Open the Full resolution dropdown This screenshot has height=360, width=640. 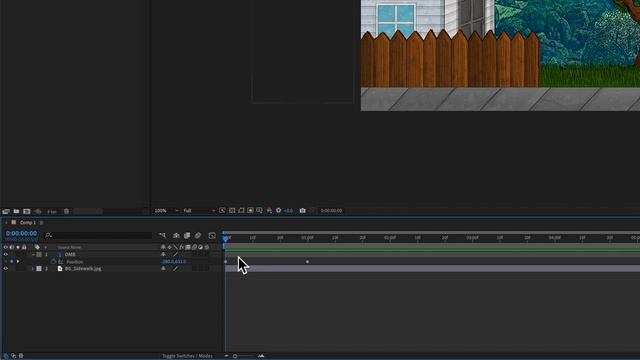pyautogui.click(x=199, y=211)
